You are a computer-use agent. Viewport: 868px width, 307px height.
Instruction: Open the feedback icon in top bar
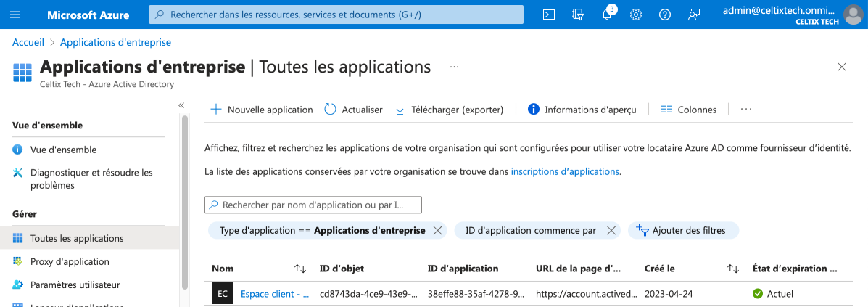click(694, 15)
